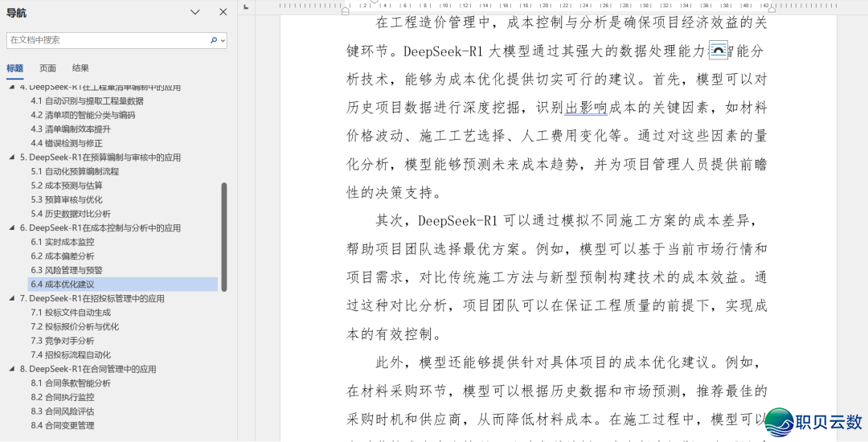Go to heading 7.3 竞争对手分析
Image resolution: width=868 pixels, height=442 pixels.
(63, 341)
